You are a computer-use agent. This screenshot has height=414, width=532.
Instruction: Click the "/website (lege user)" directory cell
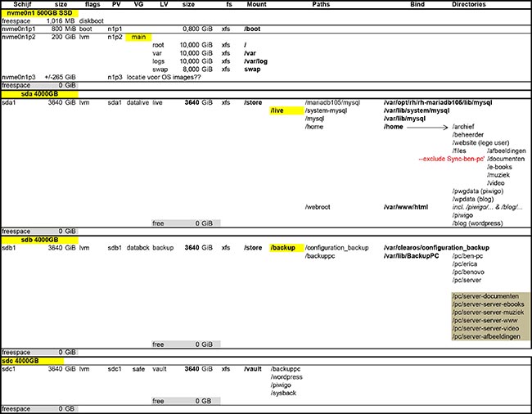[x=480, y=142]
